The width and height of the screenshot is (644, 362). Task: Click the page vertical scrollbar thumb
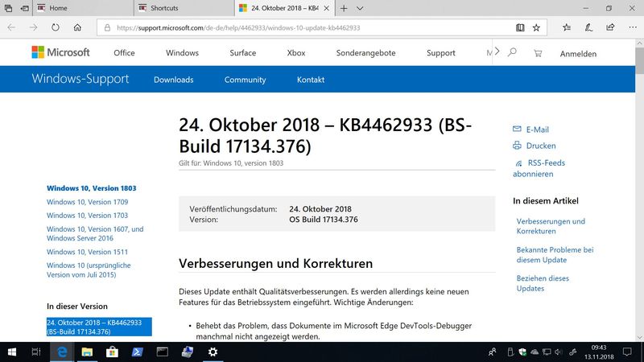[x=639, y=61]
